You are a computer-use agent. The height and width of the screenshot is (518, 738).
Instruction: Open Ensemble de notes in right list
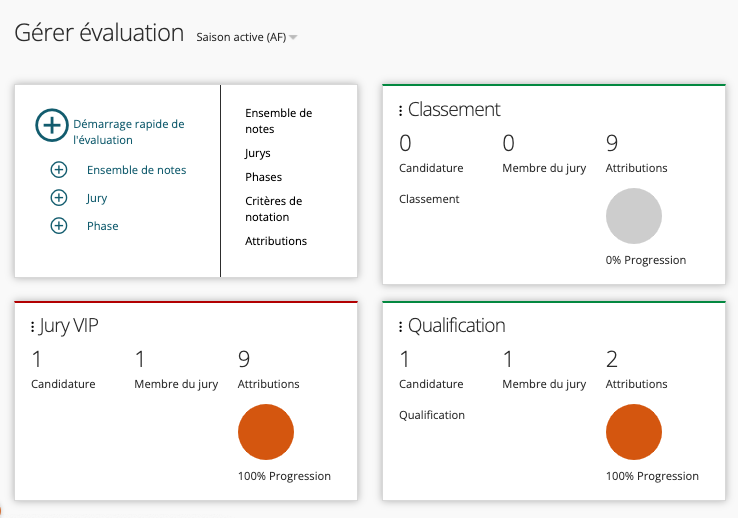(x=278, y=121)
